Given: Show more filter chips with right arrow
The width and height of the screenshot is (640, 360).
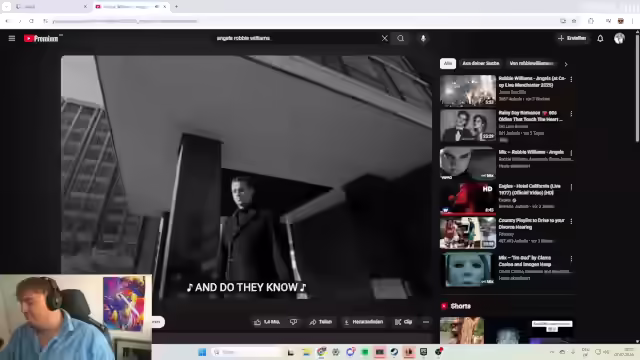Looking at the screenshot, I should (566, 64).
